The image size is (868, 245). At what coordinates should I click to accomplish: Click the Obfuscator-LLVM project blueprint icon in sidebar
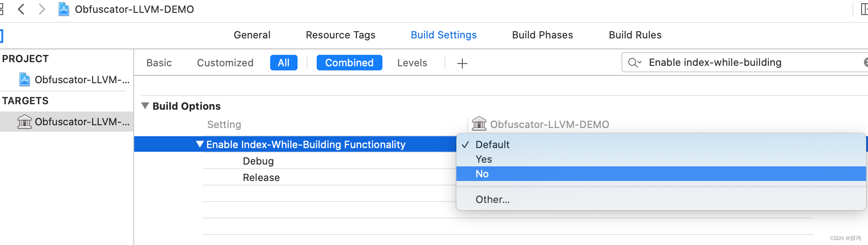(x=25, y=80)
